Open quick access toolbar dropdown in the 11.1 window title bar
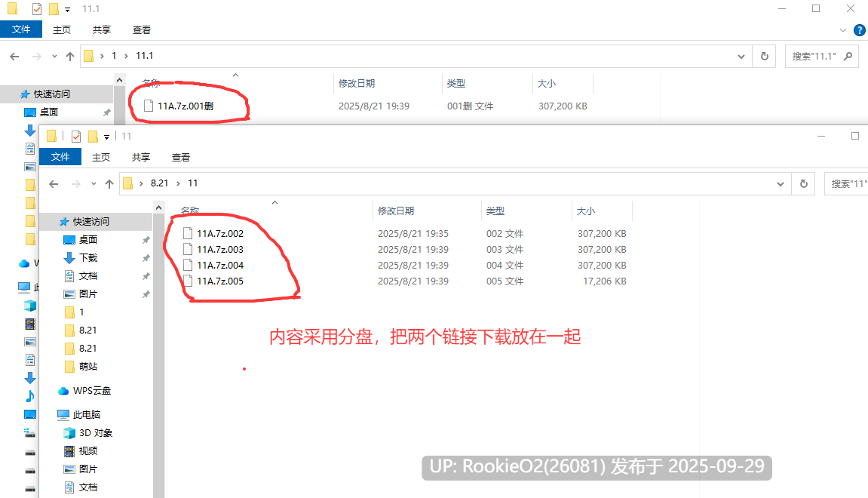 (x=67, y=9)
